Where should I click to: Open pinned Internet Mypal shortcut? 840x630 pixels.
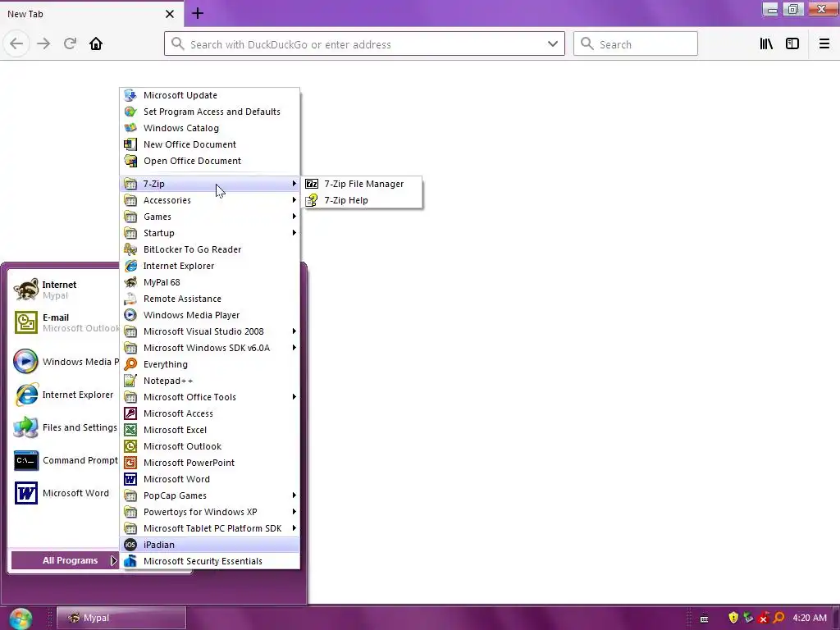click(64, 290)
